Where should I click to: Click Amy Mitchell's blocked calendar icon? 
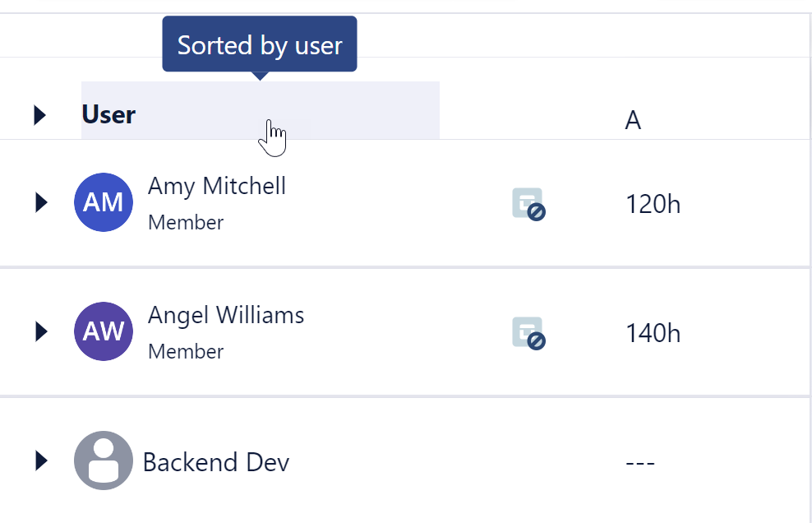(x=528, y=204)
